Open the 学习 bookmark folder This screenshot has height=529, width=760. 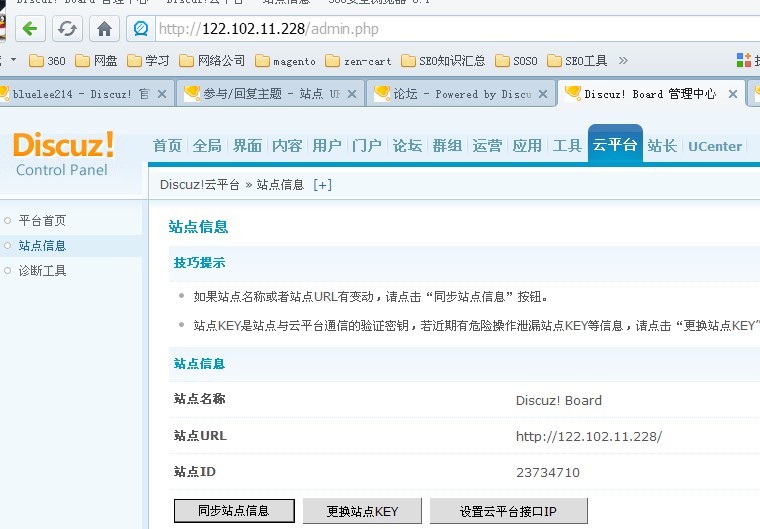148,61
